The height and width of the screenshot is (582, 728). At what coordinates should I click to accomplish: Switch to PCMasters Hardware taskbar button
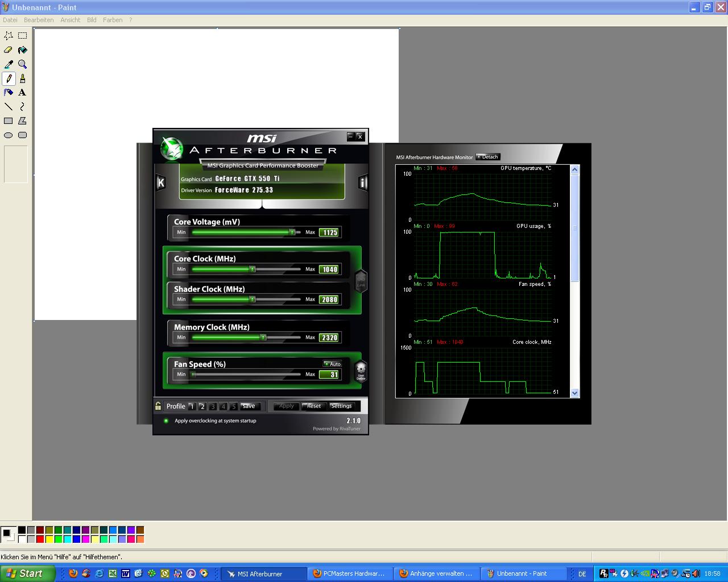click(x=350, y=573)
